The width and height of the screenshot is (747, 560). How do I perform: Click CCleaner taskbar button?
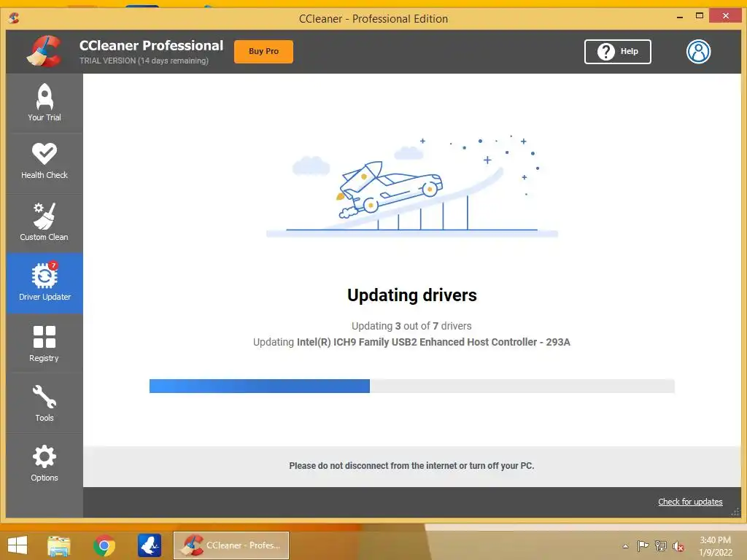tap(231, 545)
